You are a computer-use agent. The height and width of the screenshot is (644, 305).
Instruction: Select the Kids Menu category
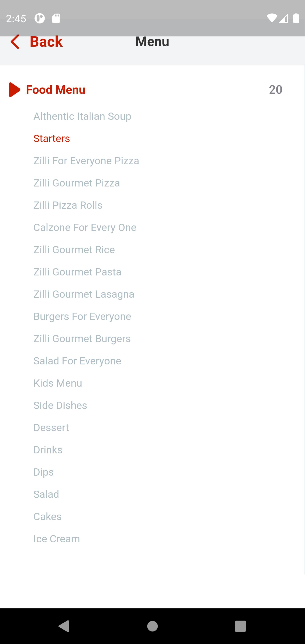point(58,383)
